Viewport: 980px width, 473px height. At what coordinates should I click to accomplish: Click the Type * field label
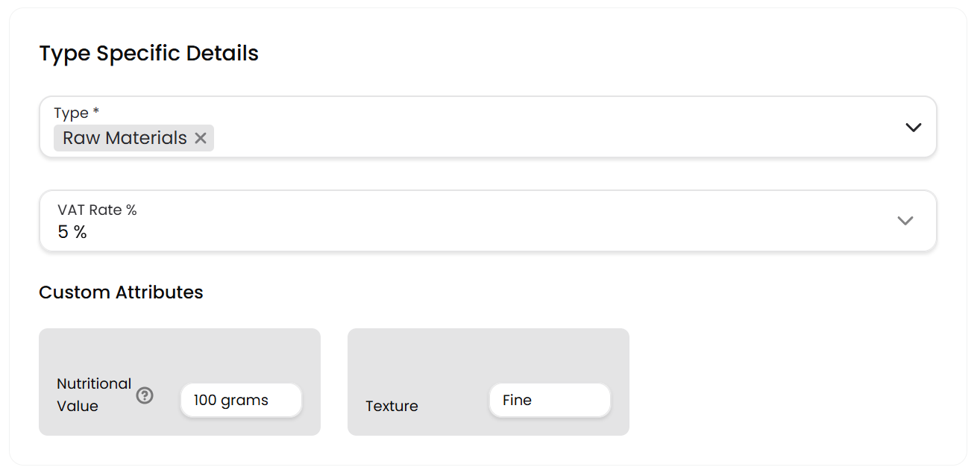point(76,113)
